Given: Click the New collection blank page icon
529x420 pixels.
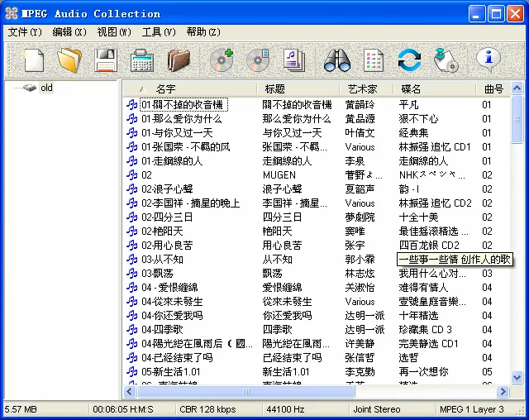Looking at the screenshot, I should click(34, 60).
